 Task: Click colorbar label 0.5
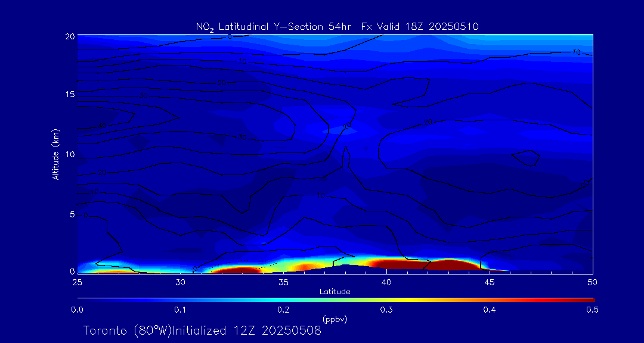592,310
